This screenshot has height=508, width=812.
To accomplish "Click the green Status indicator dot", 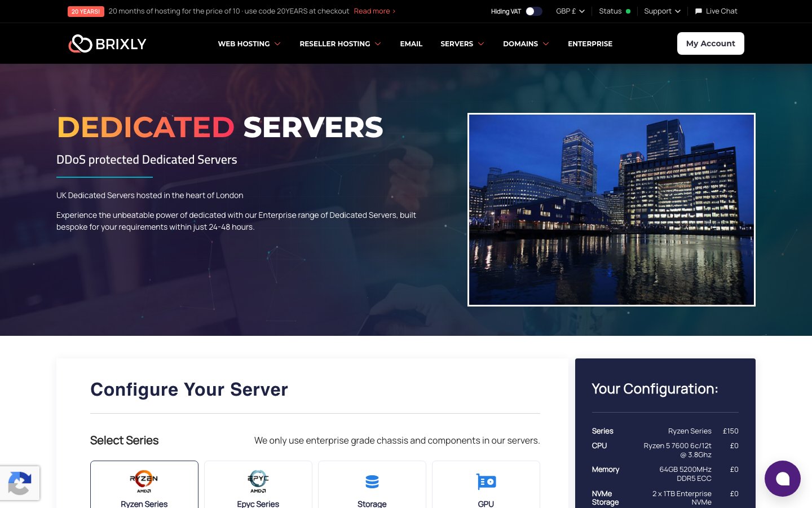I will [x=628, y=11].
